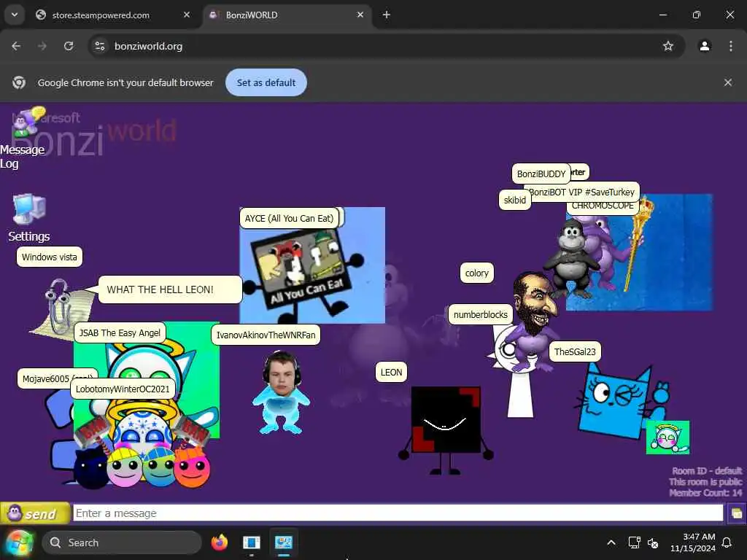The height and width of the screenshot is (560, 747).
Task: Focus the Enter a message field
Action: tap(398, 513)
